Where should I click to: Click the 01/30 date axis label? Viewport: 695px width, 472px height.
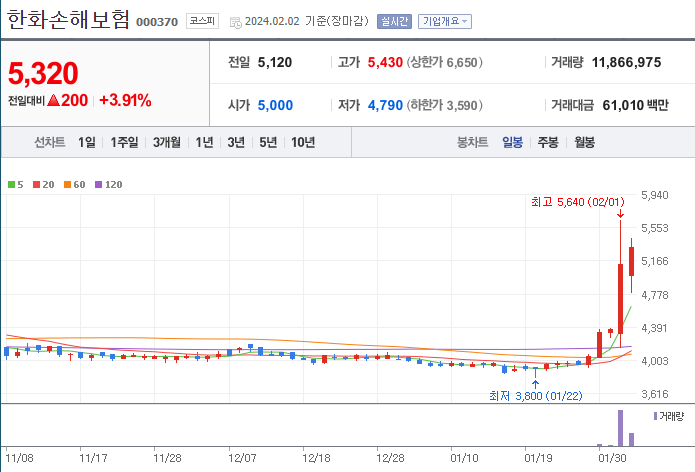coord(612,458)
